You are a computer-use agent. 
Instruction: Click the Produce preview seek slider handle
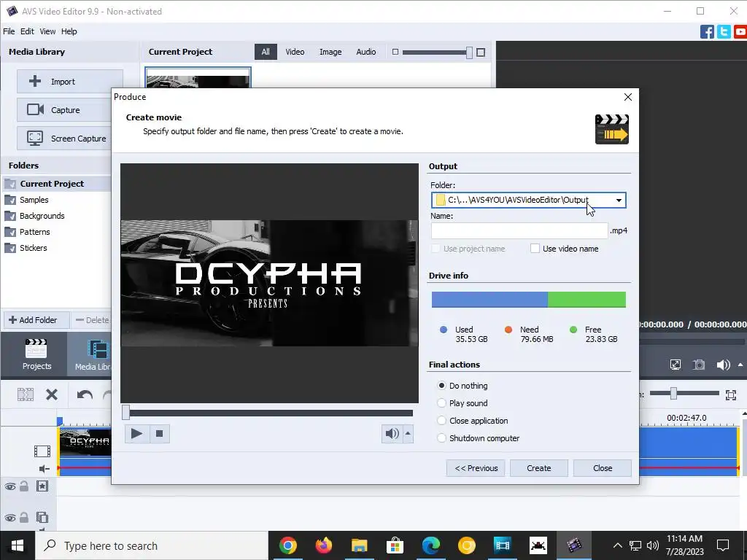pos(125,413)
